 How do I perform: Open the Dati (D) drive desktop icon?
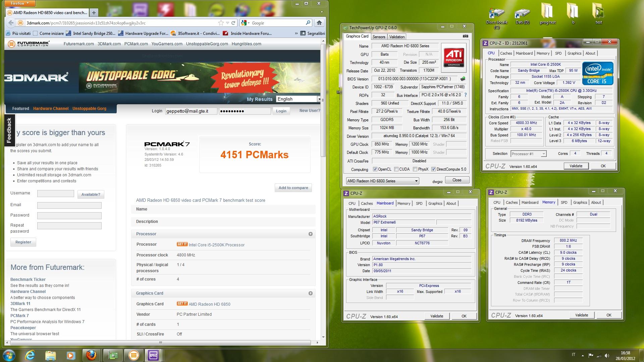(x=522, y=16)
